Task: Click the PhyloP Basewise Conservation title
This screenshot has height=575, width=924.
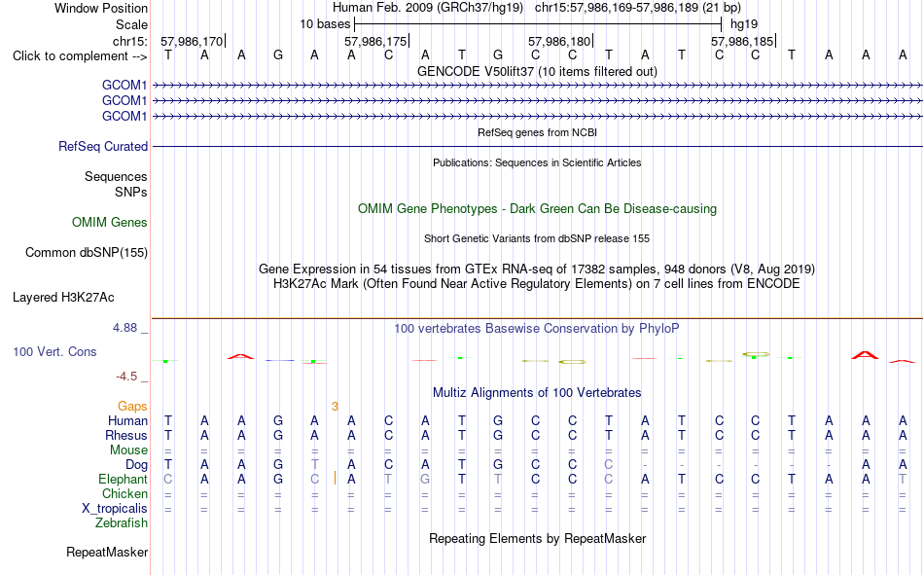Action: click(537, 329)
